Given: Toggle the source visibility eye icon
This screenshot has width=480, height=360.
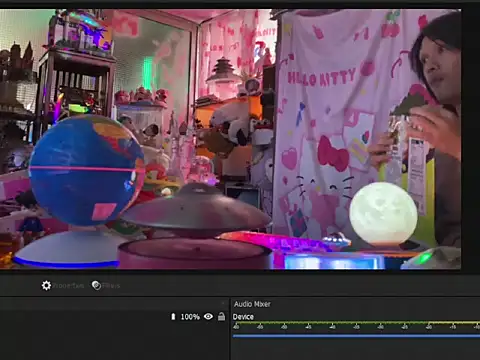Looking at the screenshot, I should pos(208,316).
